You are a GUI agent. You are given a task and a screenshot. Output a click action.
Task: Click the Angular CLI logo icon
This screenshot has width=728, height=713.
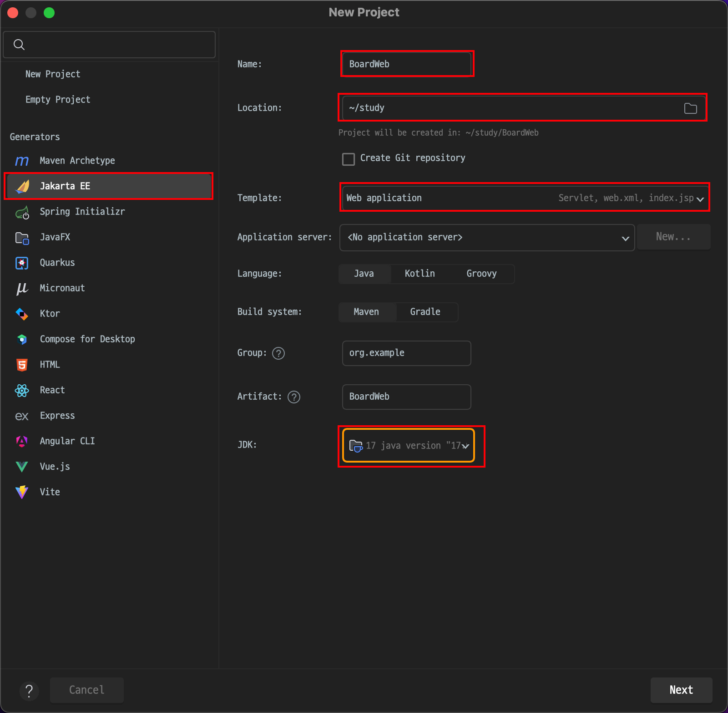22,441
